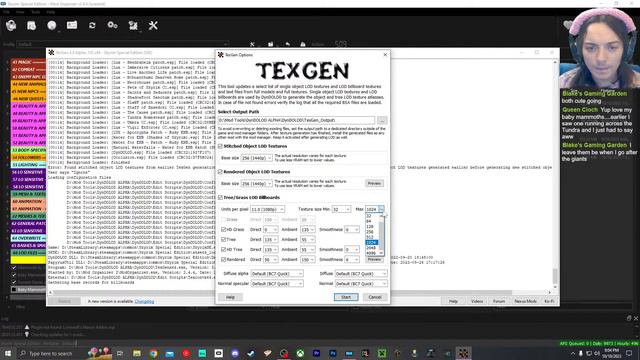Click the microphone icon in system tray
This screenshot has width=640, height=360.
(581, 353)
